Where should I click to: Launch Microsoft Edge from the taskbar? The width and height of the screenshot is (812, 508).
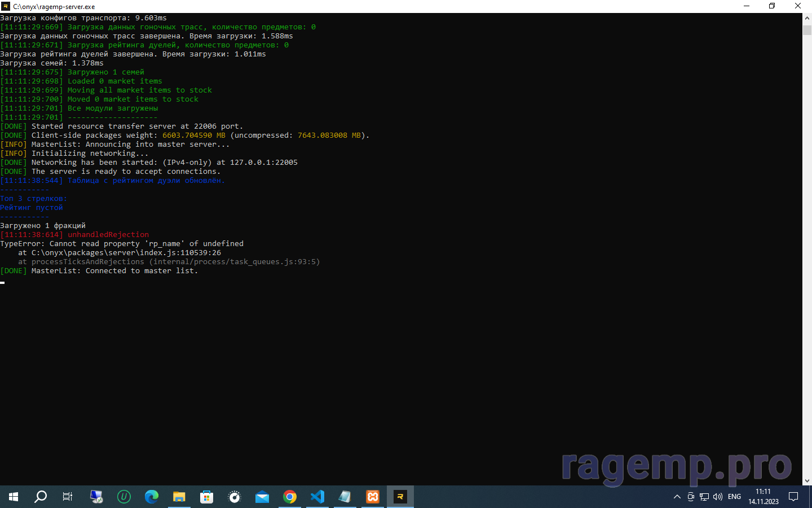(152, 497)
